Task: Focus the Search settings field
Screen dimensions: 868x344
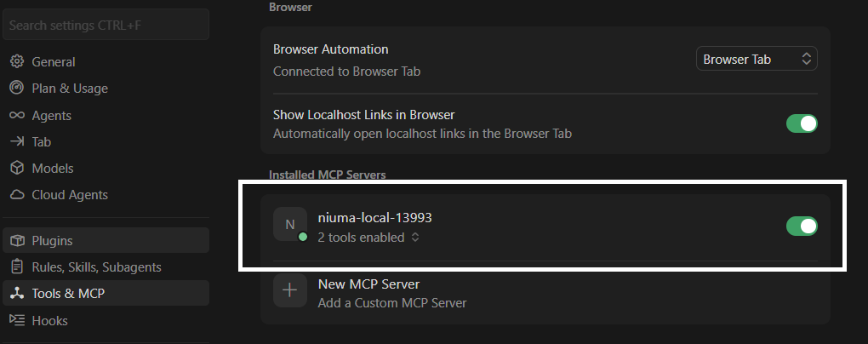Action: pyautogui.click(x=106, y=25)
